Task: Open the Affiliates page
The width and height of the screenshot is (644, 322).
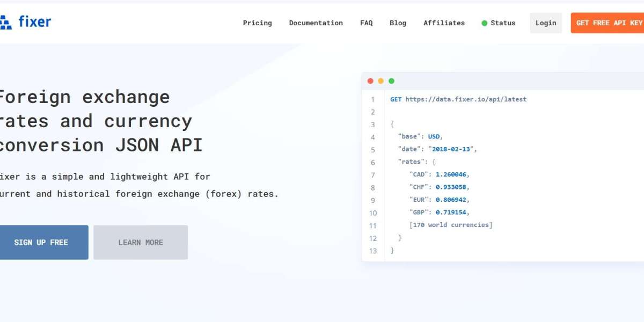Action: [444, 23]
